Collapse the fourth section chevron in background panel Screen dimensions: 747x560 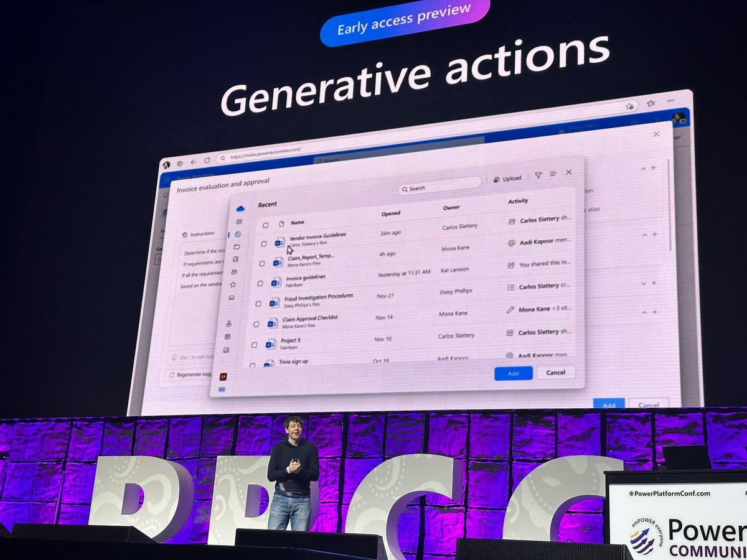pyautogui.click(x=645, y=313)
